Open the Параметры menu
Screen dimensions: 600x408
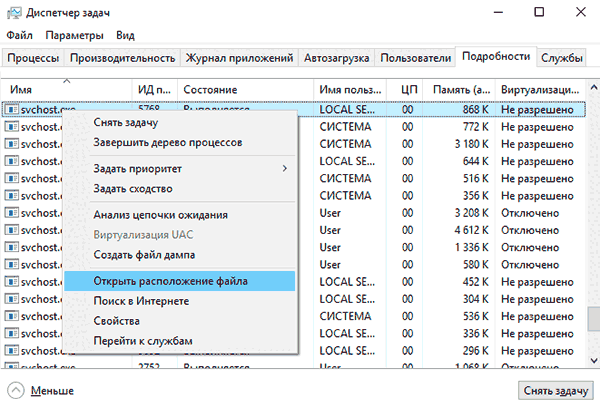point(74,35)
